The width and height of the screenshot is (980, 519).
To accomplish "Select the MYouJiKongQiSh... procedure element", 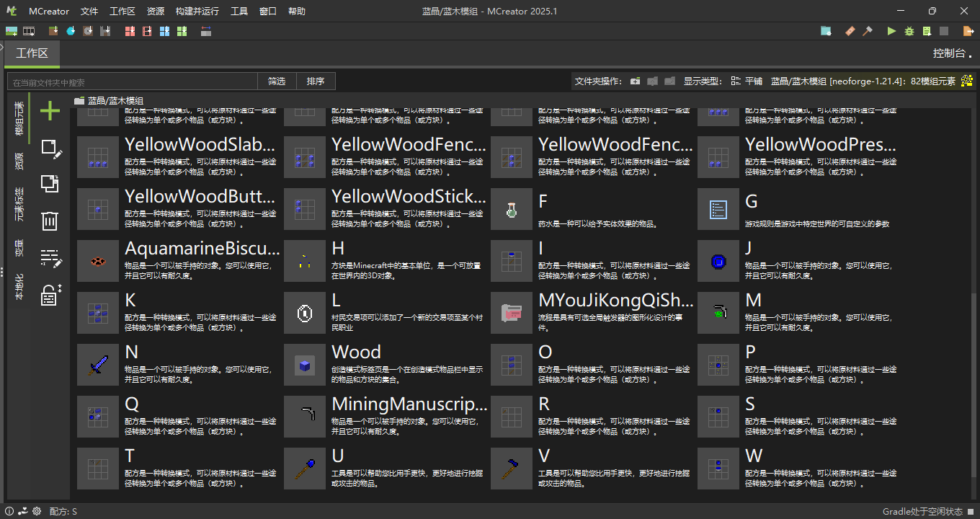I will (593, 312).
